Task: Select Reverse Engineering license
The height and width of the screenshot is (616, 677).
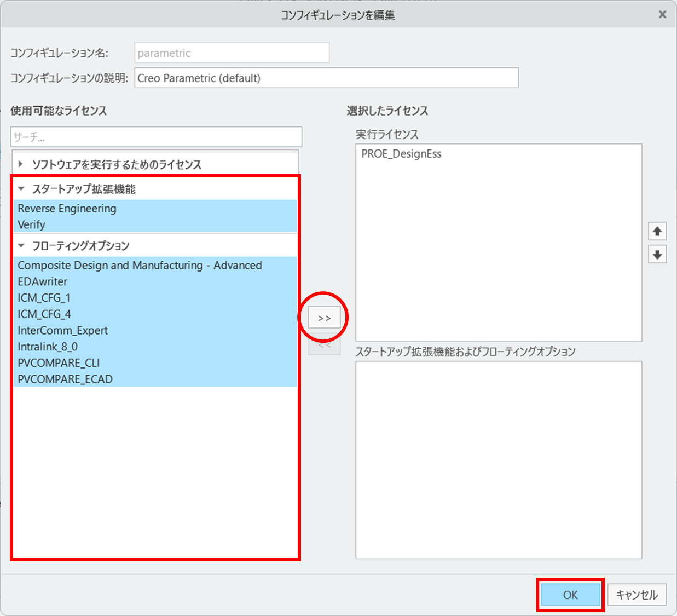Action: tap(67, 209)
